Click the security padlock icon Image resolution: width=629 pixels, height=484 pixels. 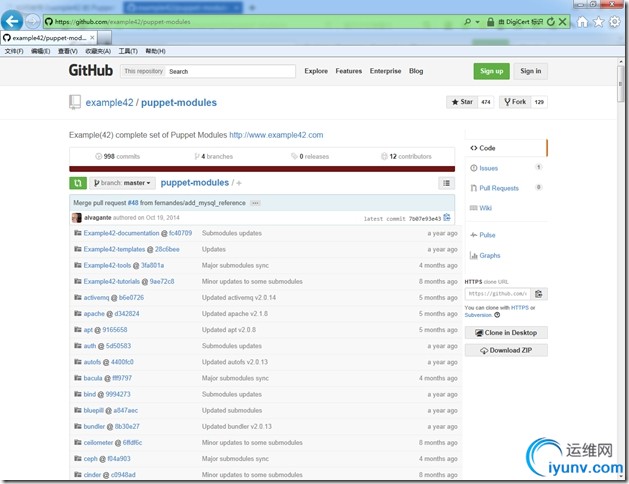(490, 22)
